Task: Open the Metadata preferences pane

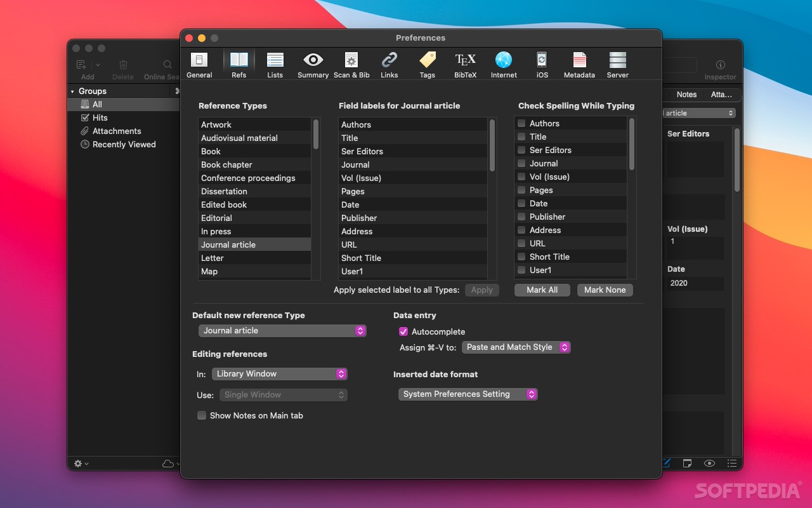Action: [x=579, y=63]
